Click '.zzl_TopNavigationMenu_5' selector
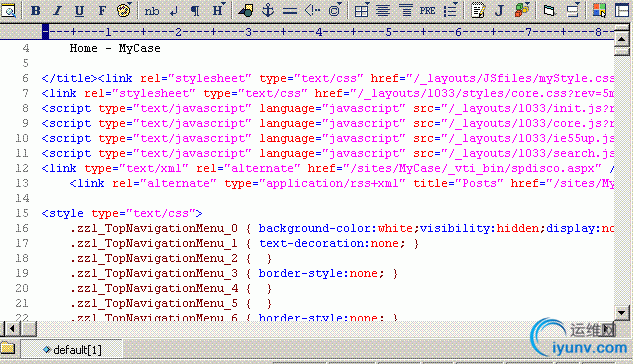The height and width of the screenshot is (364, 633). pos(154,303)
